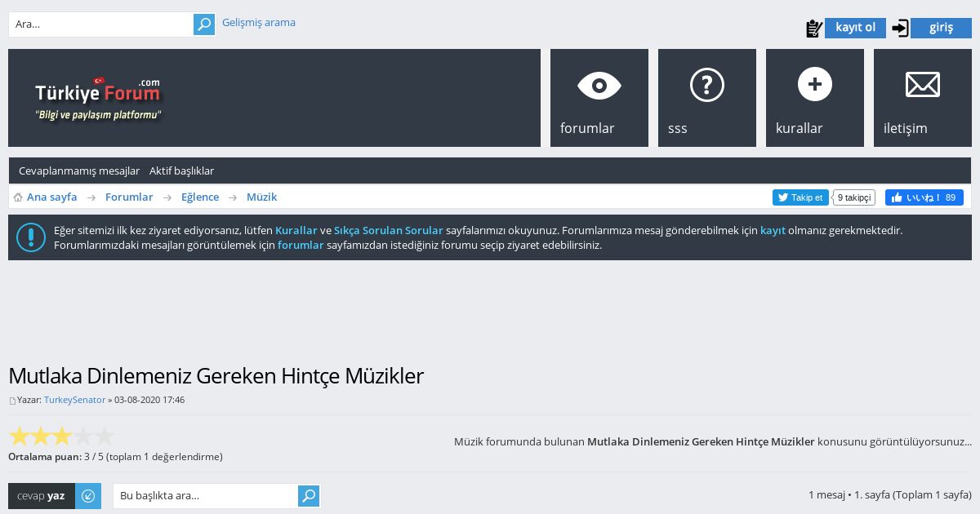The width and height of the screenshot is (980, 514).
Task: Click the reply arrow icon beside cevap yaz
Action: [88, 496]
